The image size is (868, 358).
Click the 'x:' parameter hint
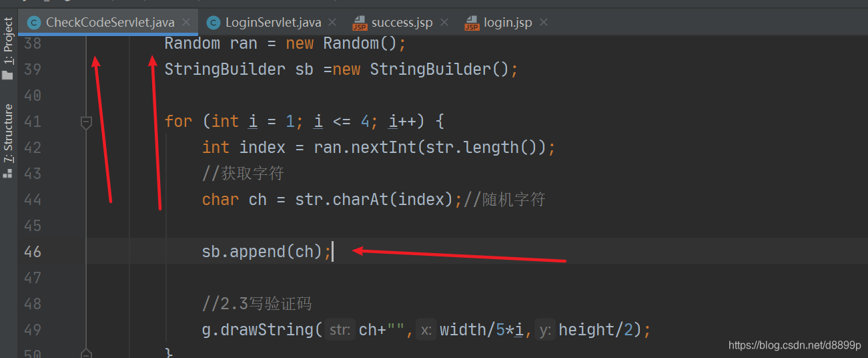click(426, 330)
